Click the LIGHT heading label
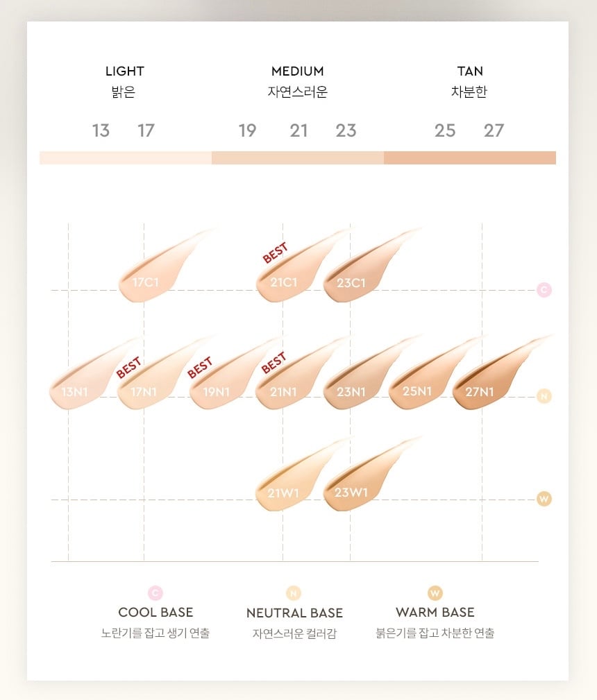Screen dimensions: 597x700 [125, 71]
